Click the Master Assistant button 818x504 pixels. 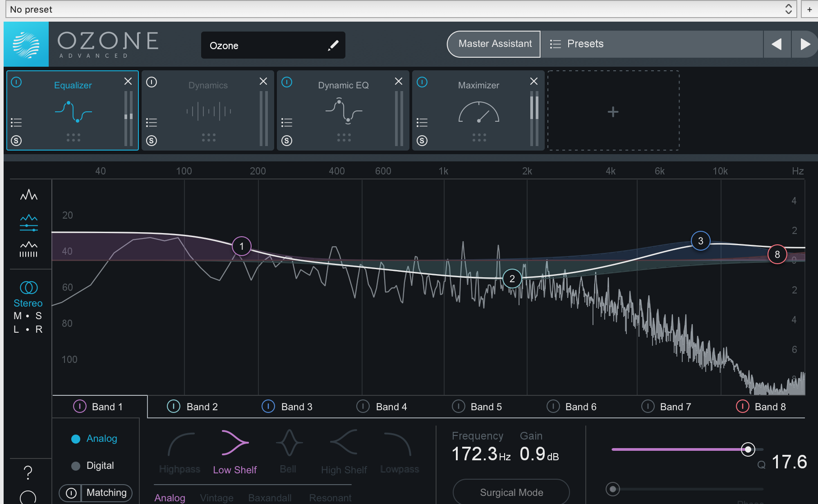coord(495,44)
